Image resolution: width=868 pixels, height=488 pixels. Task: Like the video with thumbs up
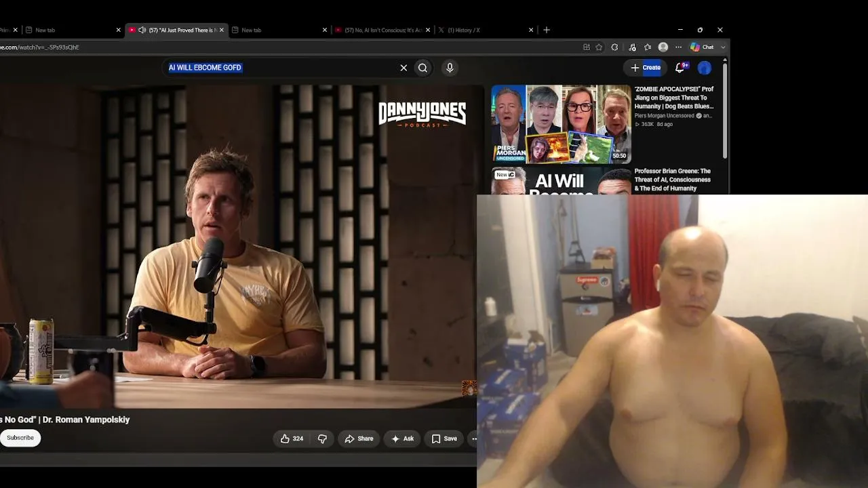tap(292, 439)
